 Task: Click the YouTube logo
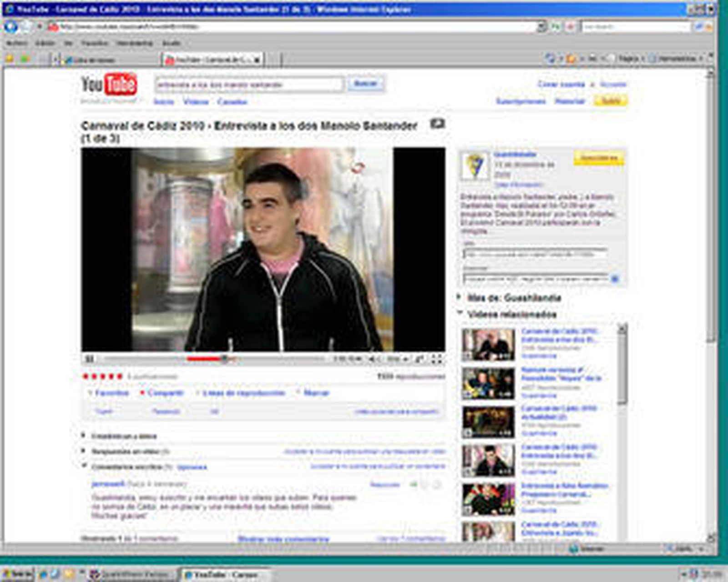click(109, 85)
